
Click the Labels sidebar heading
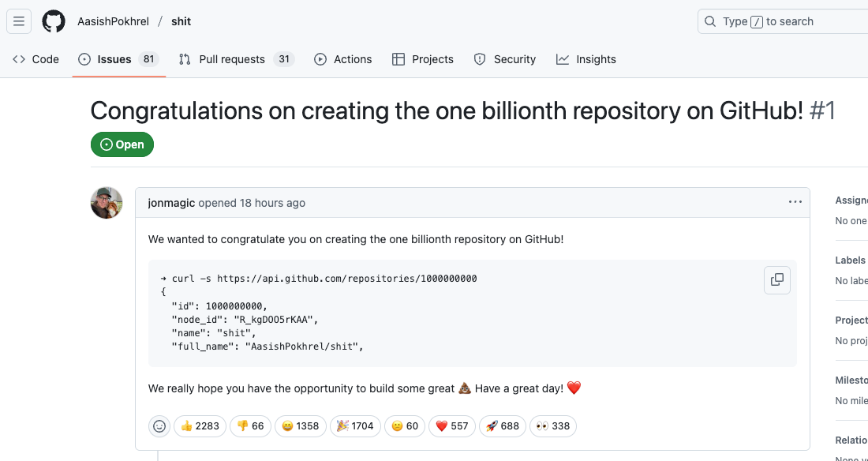click(x=851, y=260)
